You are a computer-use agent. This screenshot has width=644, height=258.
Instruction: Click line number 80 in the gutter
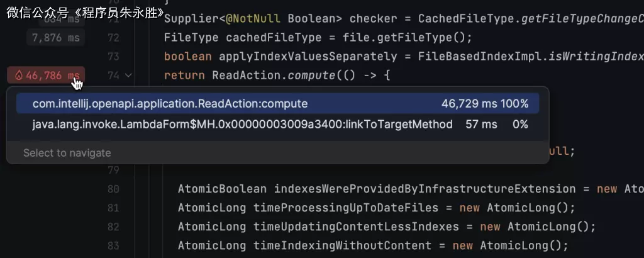[x=113, y=189]
